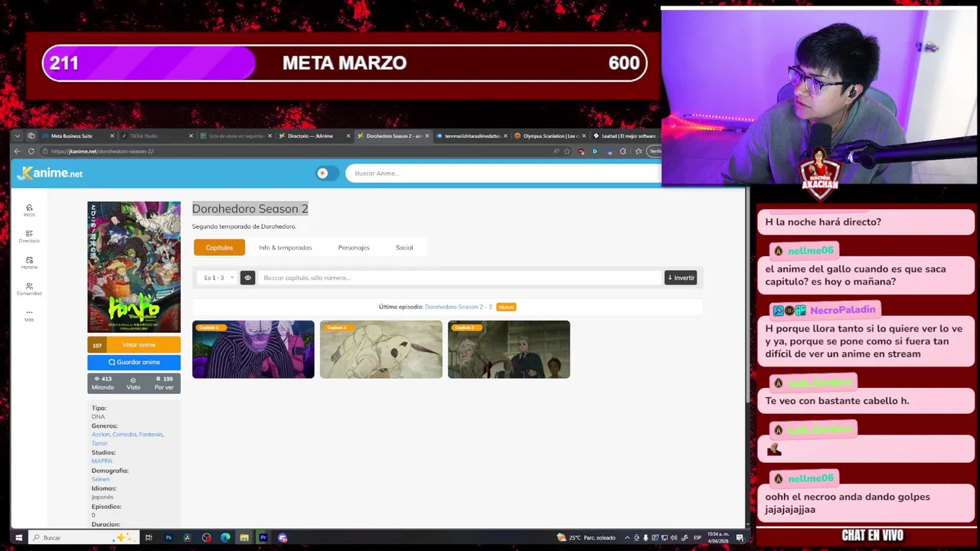The width and height of the screenshot is (980, 551).
Task: Switch to the Meta Business Suite tab
Action: click(x=77, y=135)
